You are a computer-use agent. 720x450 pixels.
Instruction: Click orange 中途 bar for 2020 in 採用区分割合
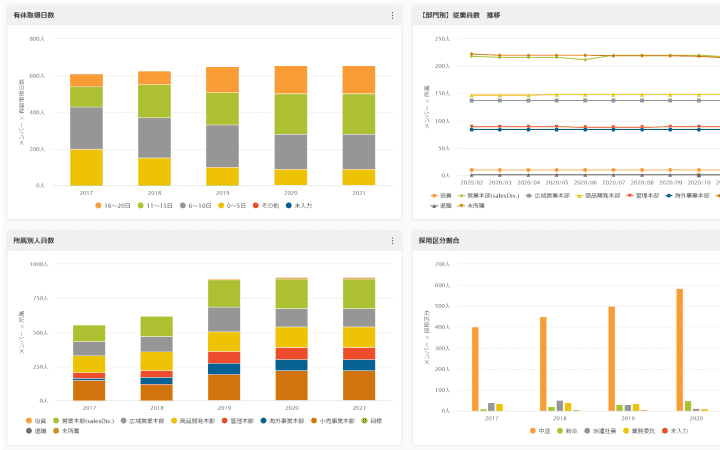(x=680, y=350)
